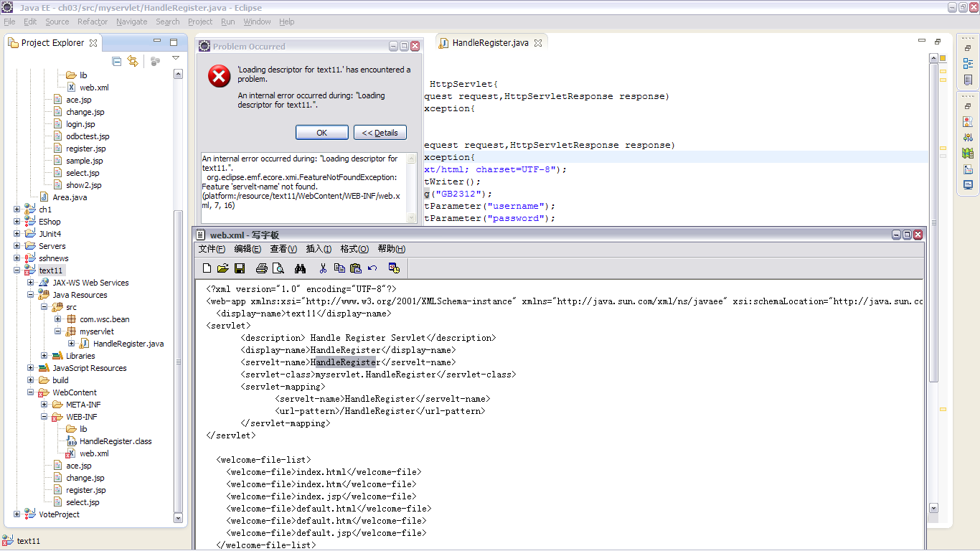Expand the ch1 project node
Viewport: 980px width, 551px height.
tap(17, 209)
